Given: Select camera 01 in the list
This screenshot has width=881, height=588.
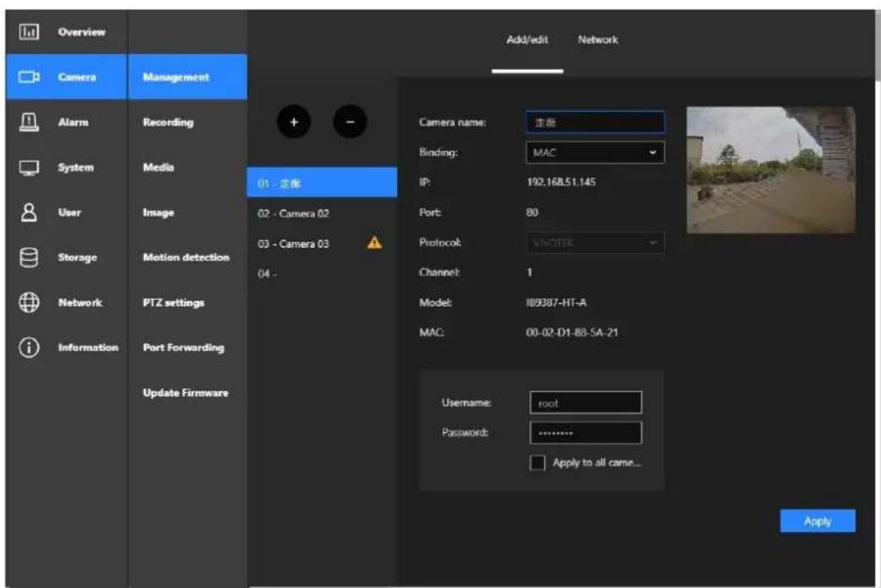Looking at the screenshot, I should [x=322, y=182].
